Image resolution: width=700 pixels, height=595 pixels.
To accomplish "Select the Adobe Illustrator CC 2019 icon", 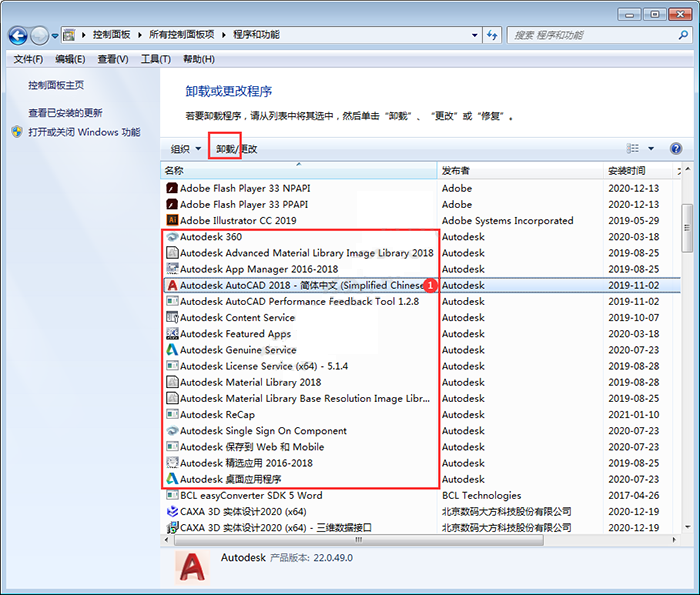I will click(x=172, y=220).
